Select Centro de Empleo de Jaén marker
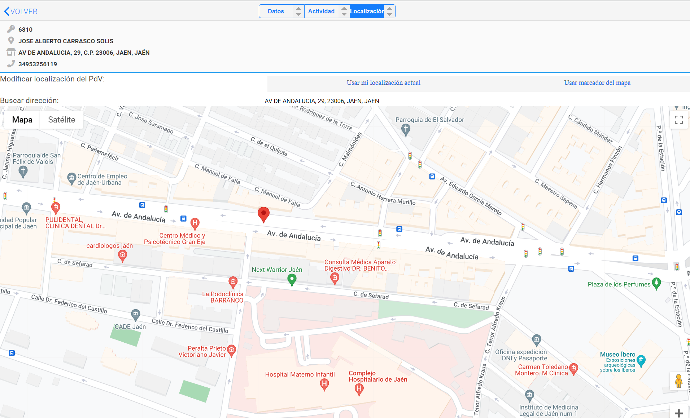The height and width of the screenshot is (418, 690). (x=71, y=179)
